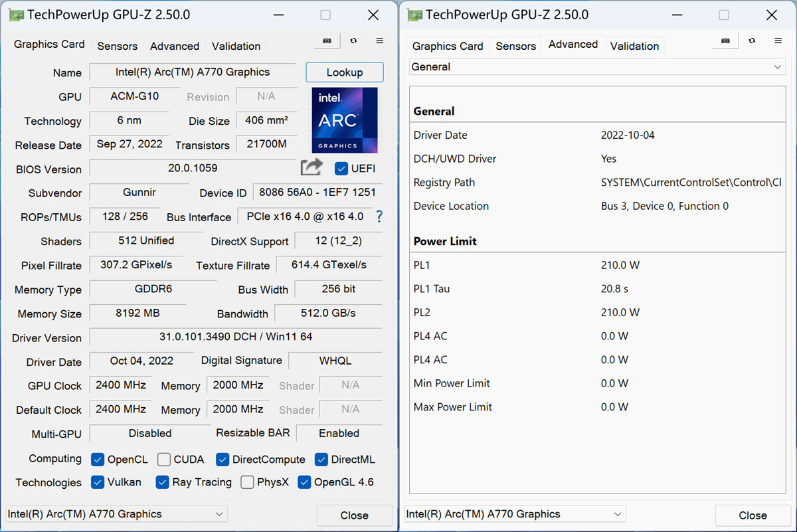The height and width of the screenshot is (532, 797).
Task: Open GPU selector dropdown in left window
Action: 116,514
